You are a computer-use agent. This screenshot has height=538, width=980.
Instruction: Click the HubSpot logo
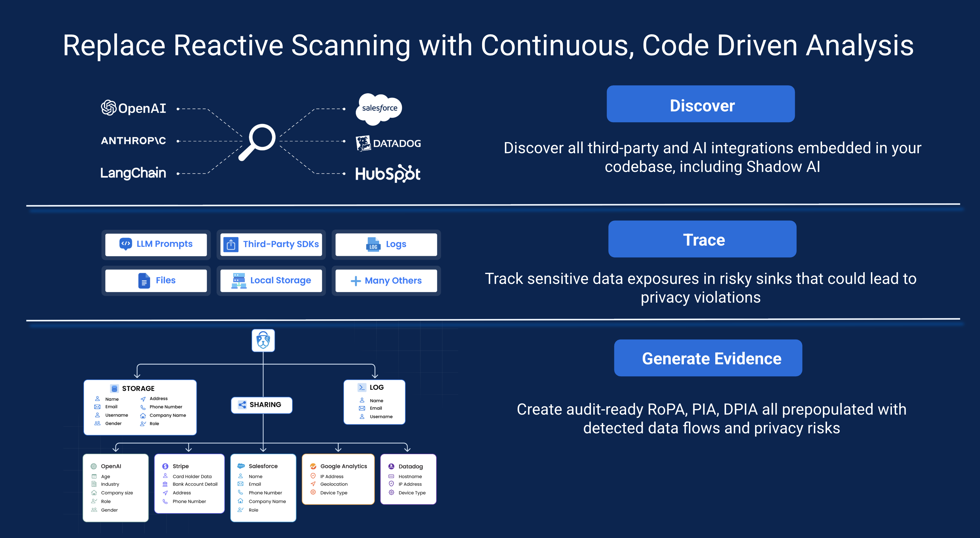pyautogui.click(x=387, y=174)
